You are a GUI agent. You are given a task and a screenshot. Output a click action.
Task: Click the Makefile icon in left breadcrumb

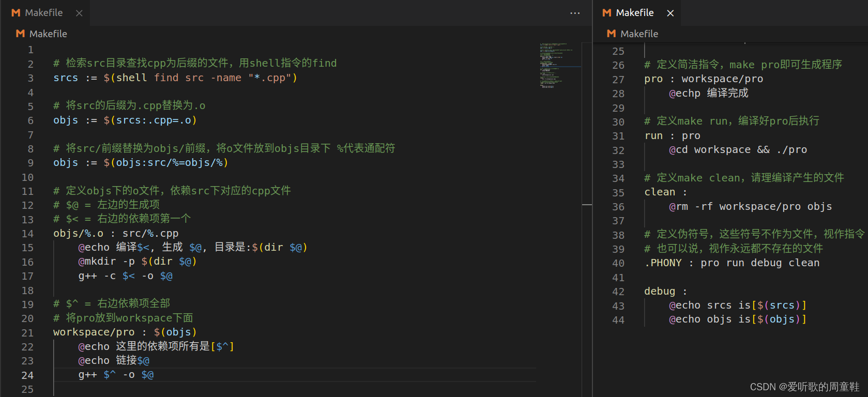20,34
